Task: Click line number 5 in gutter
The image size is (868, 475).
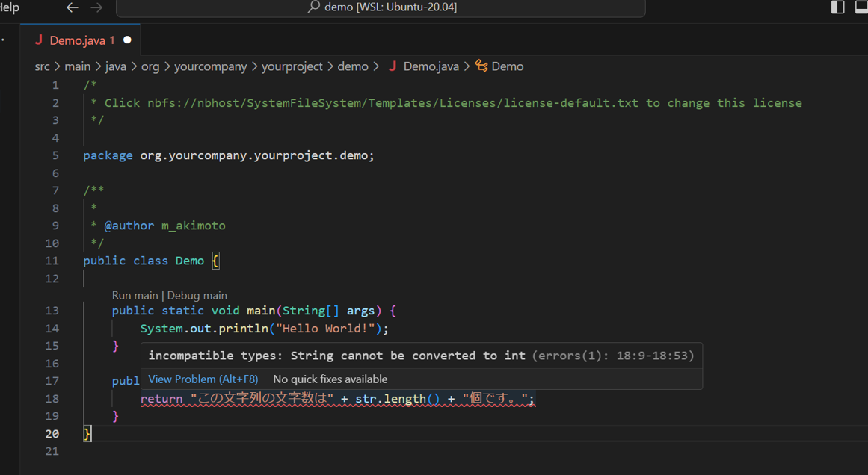Action: (55, 155)
